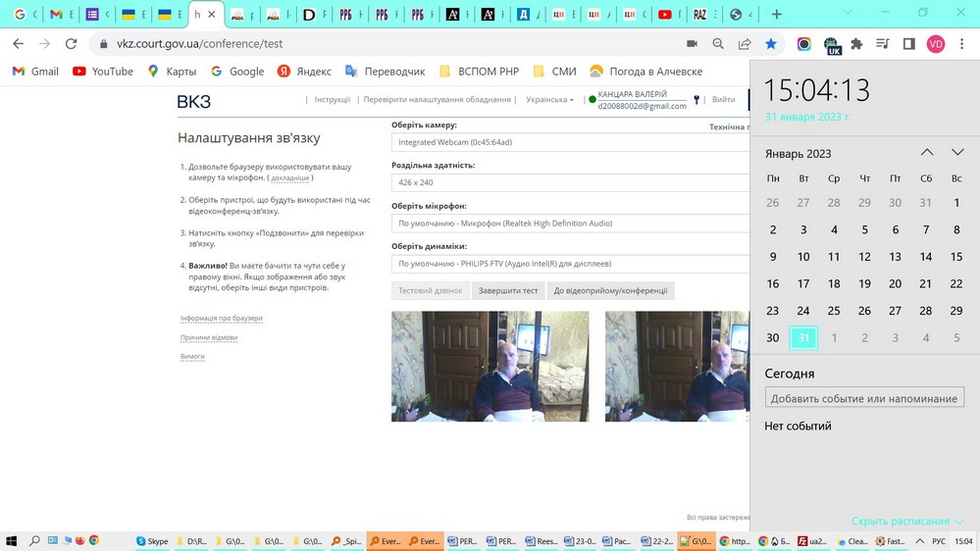Click Скрыть расписание to hide agenda
This screenshot has width=980, height=551.
click(907, 521)
